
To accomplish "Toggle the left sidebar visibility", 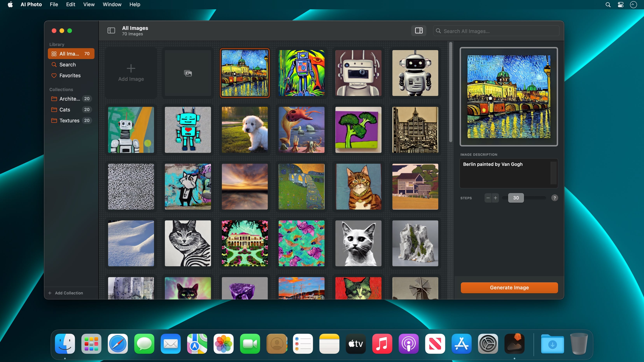I will 111,30.
